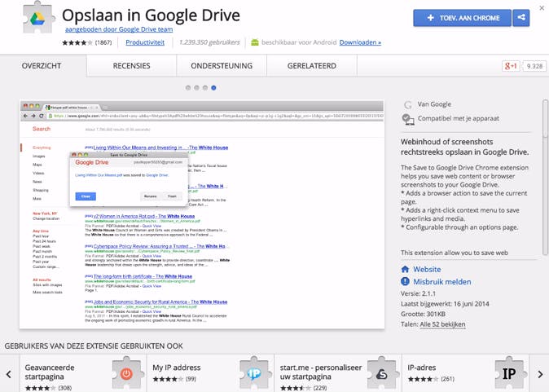
Task: Select the second screenshot carousel dot
Action: click(x=196, y=88)
